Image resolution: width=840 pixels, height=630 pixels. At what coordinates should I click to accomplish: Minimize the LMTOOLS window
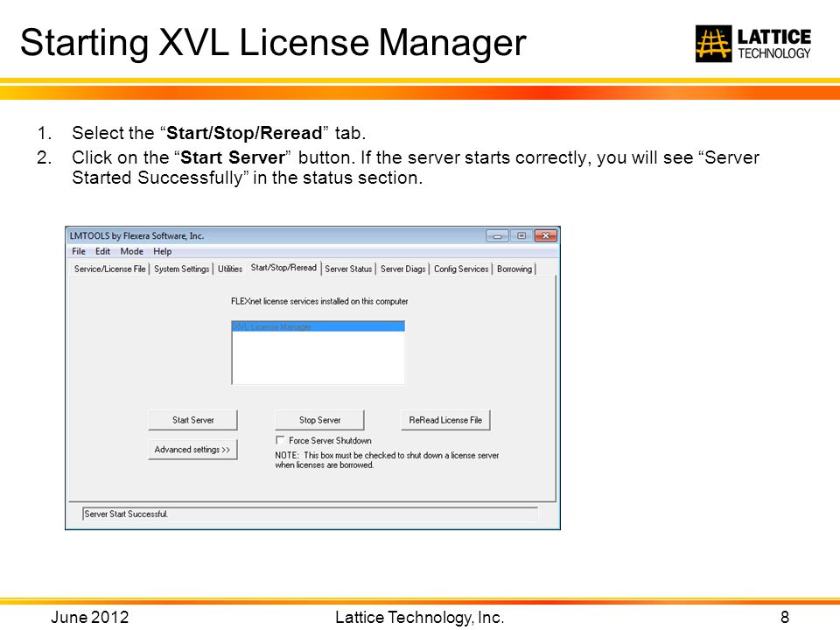tap(497, 235)
